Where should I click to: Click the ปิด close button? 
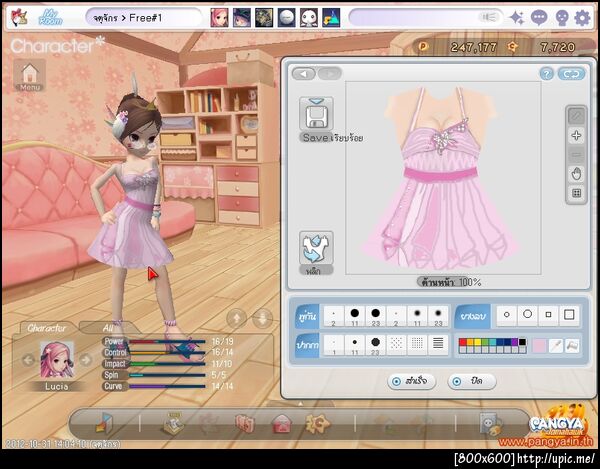click(471, 381)
